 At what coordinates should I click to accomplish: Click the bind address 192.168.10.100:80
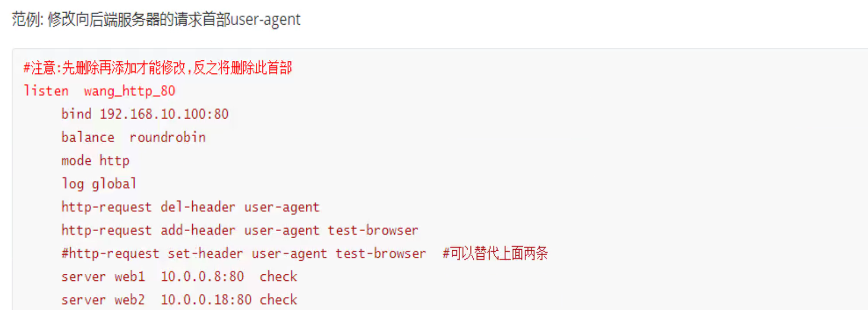pyautogui.click(x=164, y=114)
